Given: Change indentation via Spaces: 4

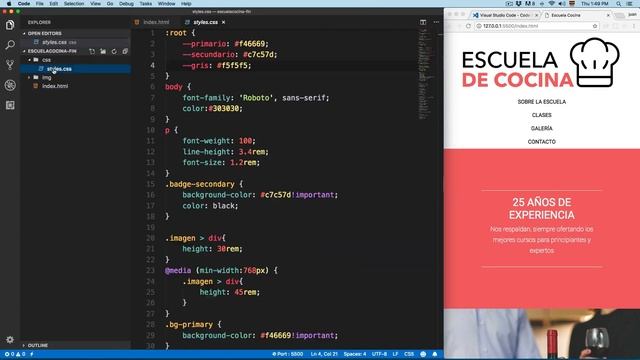Looking at the screenshot, I should [355, 354].
